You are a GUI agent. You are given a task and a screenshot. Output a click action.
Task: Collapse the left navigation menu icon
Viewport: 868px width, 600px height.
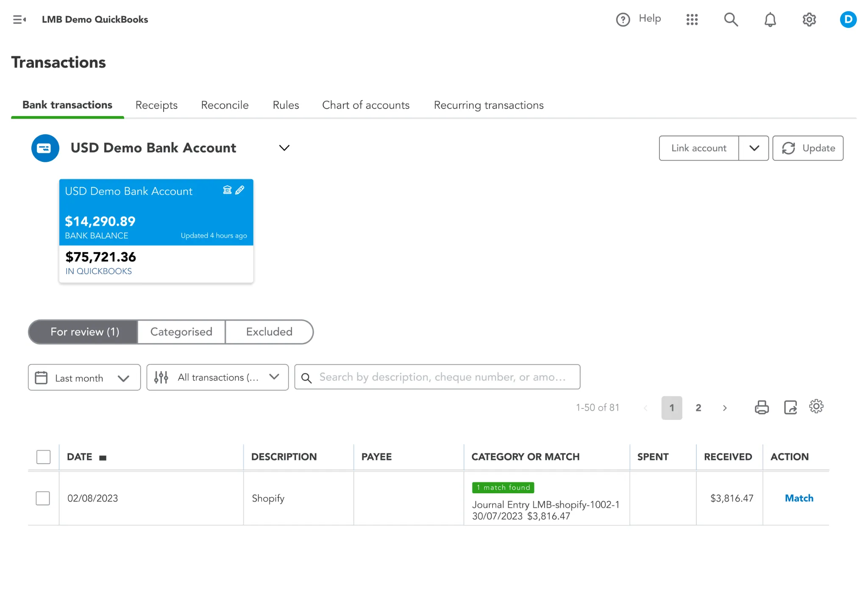[19, 19]
